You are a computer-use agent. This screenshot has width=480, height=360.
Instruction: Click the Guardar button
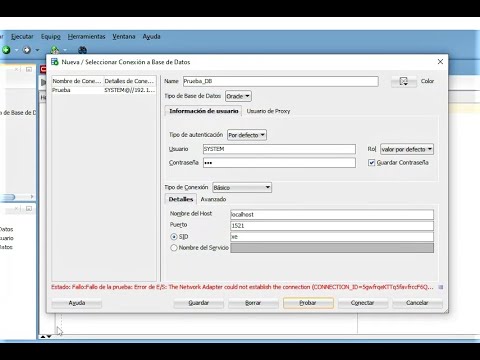199,303
